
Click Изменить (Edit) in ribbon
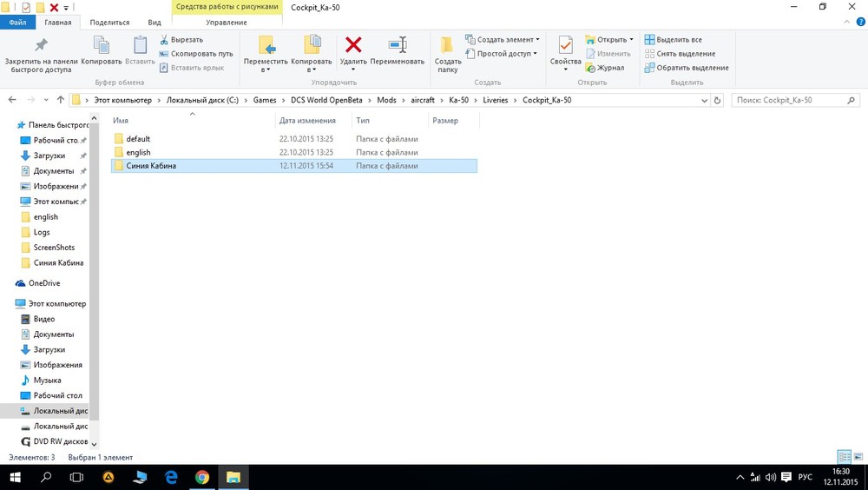pyautogui.click(x=608, y=54)
